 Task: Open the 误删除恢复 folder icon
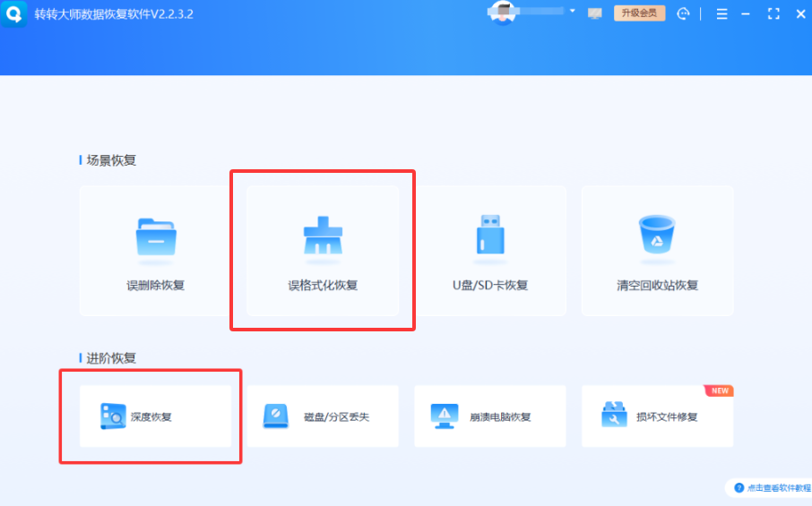click(156, 237)
